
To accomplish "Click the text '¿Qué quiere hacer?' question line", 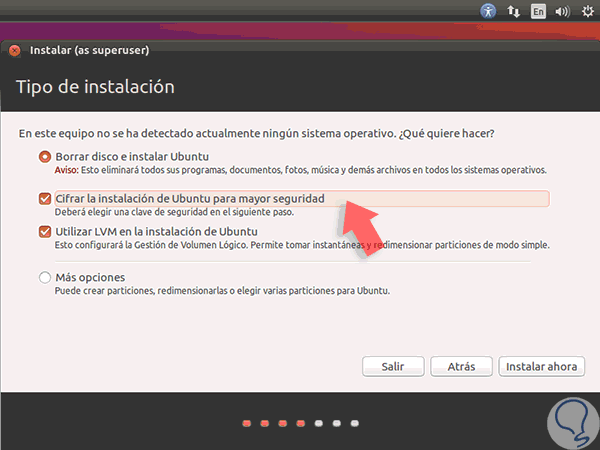I will 447,134.
